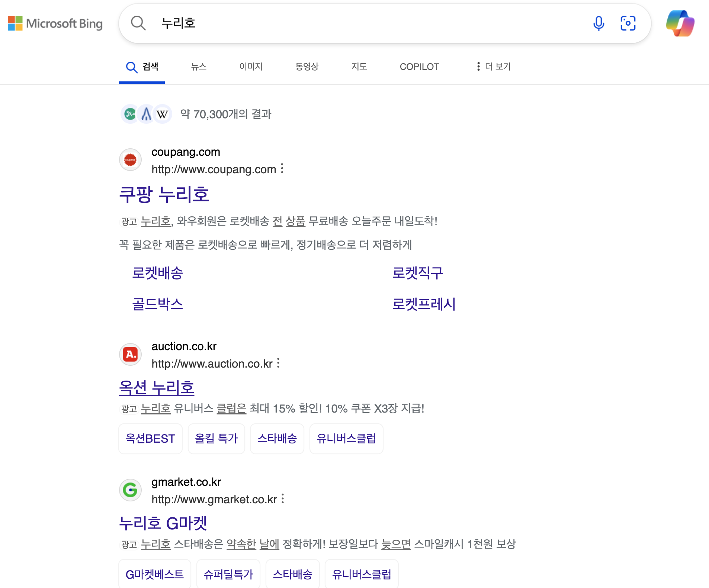The height and width of the screenshot is (588, 709).
Task: Start voice search with the microphone icon
Action: [599, 23]
